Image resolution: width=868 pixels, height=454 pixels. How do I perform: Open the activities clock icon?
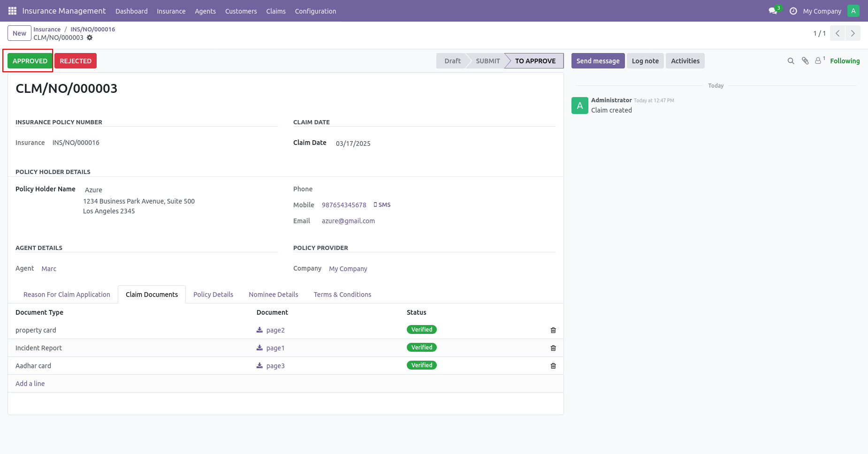click(793, 11)
